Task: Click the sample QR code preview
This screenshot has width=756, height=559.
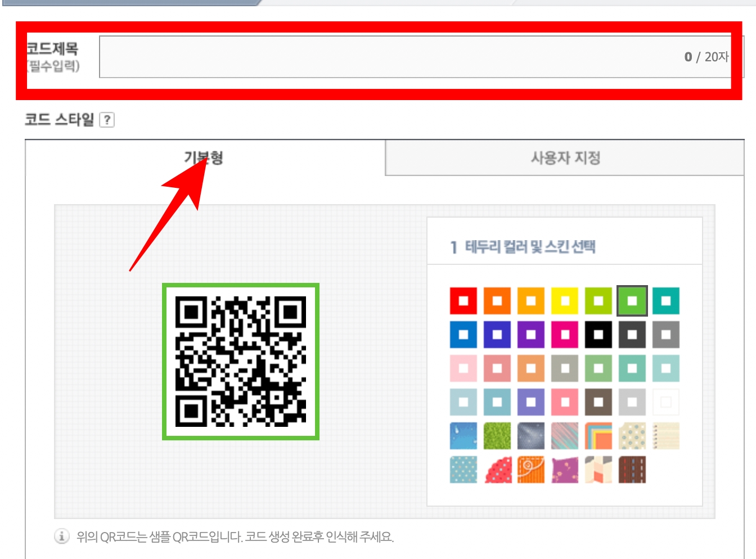Action: (x=241, y=362)
